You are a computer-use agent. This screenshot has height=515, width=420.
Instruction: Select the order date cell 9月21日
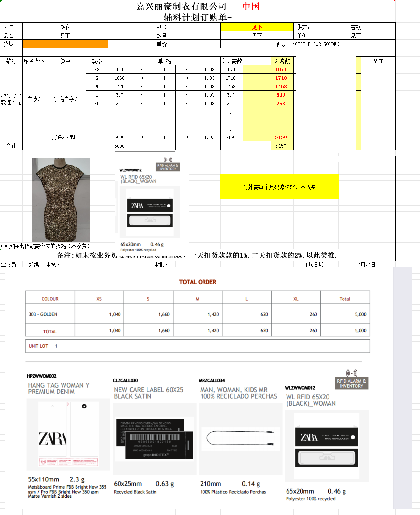[x=366, y=265]
